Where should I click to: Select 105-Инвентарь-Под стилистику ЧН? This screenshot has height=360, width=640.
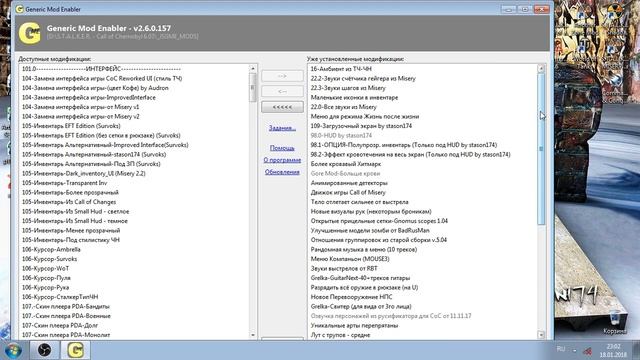pos(71,240)
